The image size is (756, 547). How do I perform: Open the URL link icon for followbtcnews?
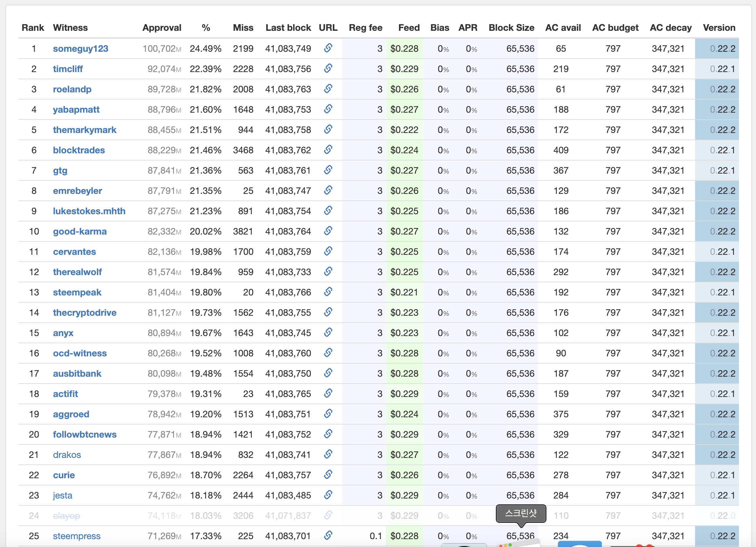coord(328,434)
